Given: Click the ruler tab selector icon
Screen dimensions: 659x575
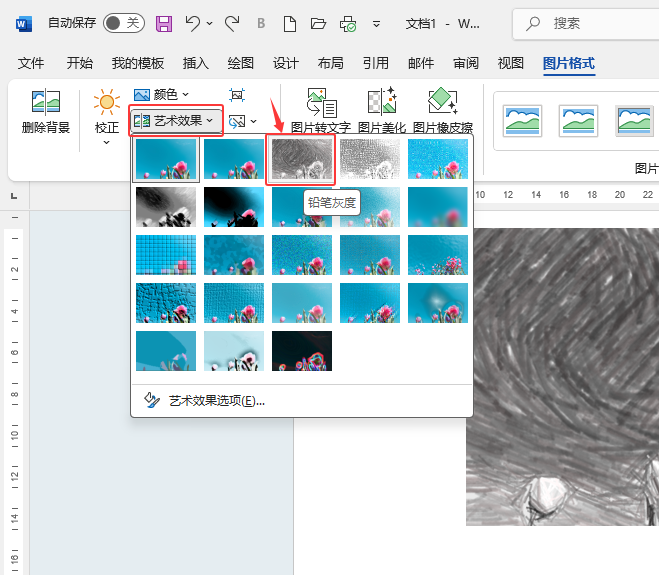Looking at the screenshot, I should [14, 196].
